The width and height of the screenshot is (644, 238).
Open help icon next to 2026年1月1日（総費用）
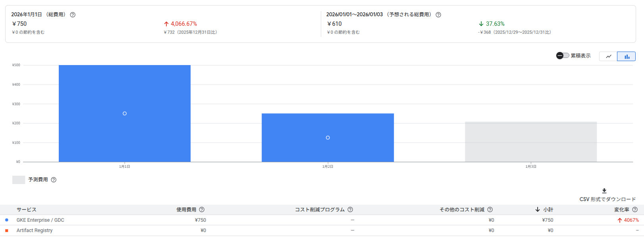coord(73,15)
